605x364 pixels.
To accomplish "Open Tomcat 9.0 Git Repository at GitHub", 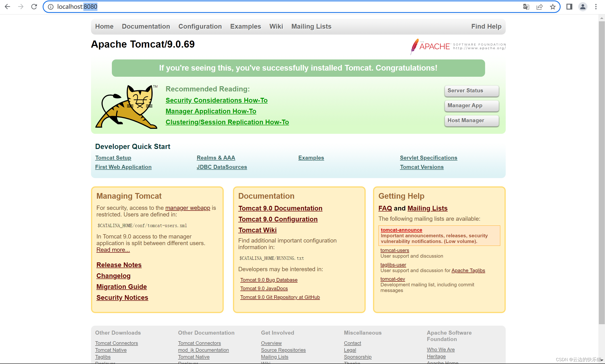I will pos(280,297).
